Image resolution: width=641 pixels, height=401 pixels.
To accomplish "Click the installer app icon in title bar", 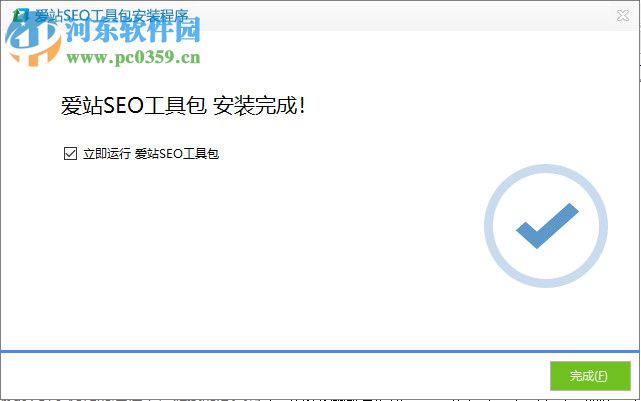I will (x=20, y=16).
